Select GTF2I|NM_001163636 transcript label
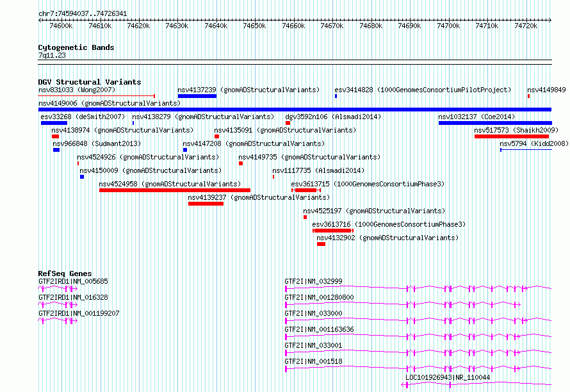 pos(319,329)
